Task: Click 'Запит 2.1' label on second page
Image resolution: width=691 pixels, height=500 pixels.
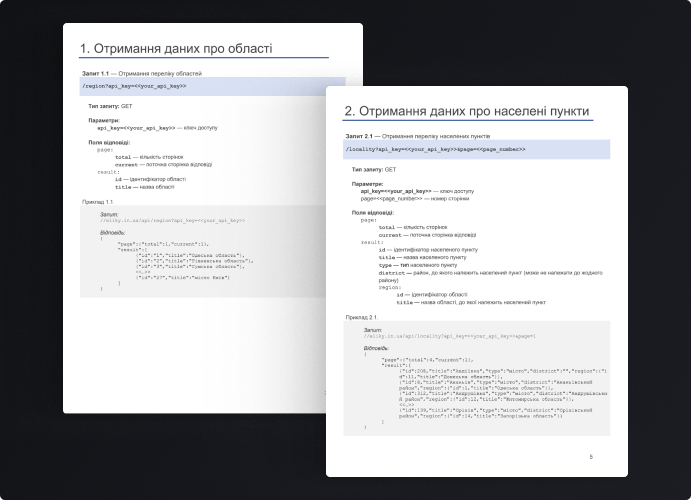Action: point(359,134)
